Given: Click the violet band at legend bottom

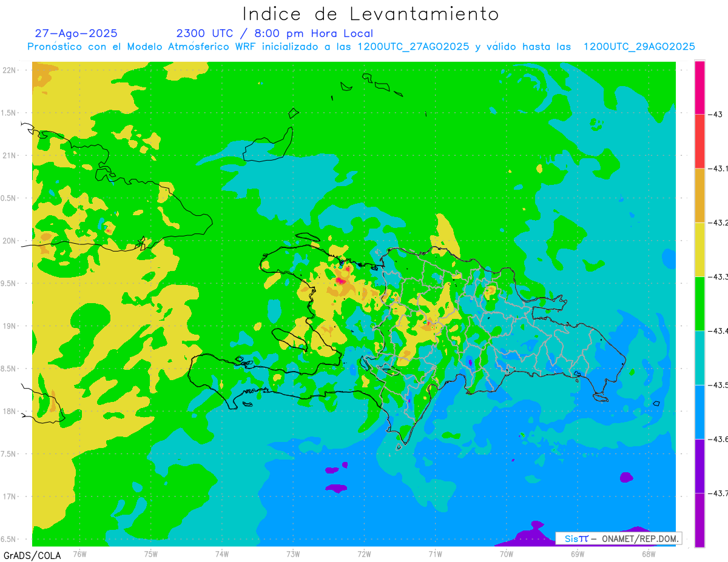Looking at the screenshot, I should click(x=699, y=520).
